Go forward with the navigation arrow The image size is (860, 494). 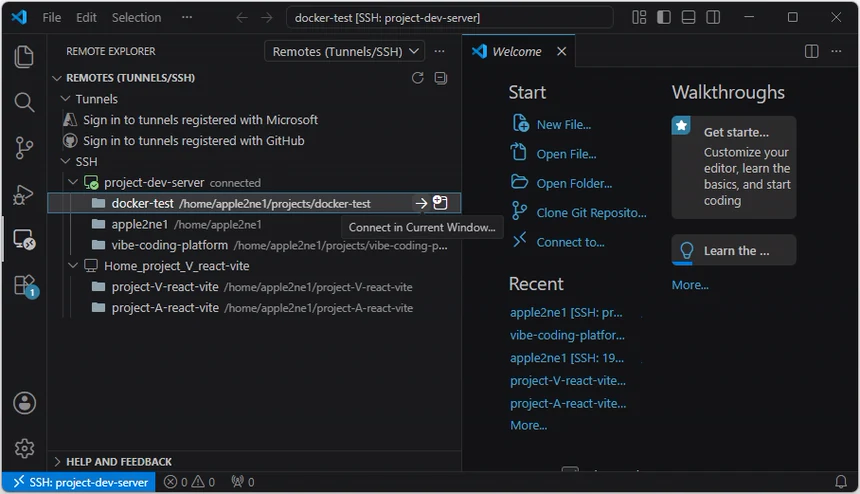click(x=267, y=18)
